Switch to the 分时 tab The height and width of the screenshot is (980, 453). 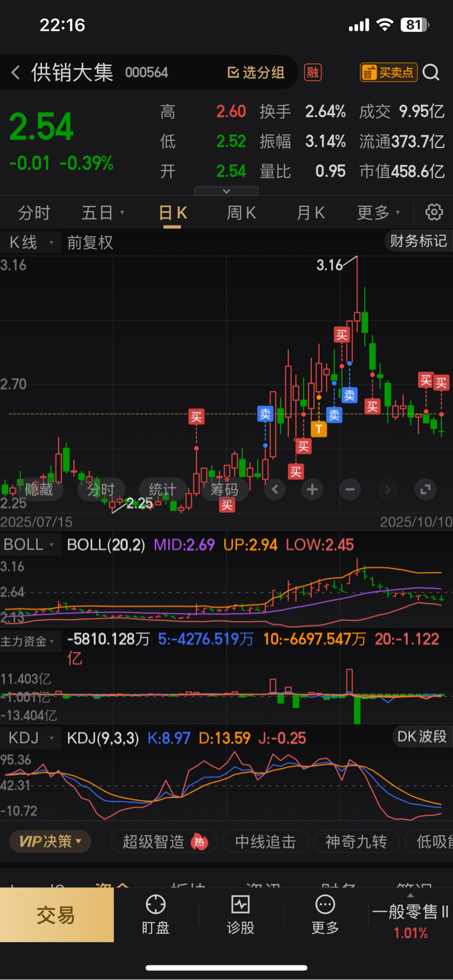[34, 213]
